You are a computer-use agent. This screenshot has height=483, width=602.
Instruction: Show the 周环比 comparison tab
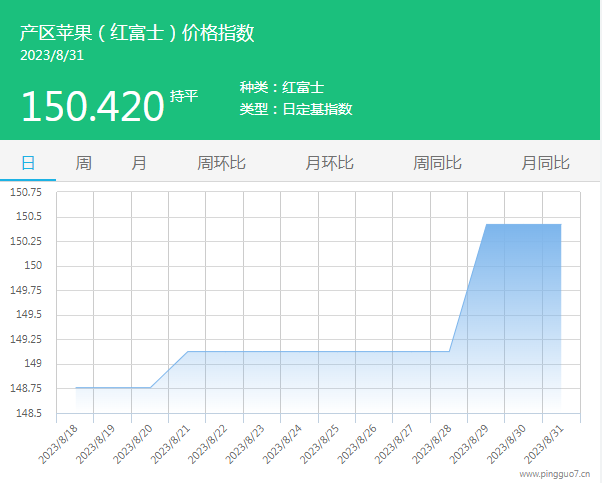point(221,162)
